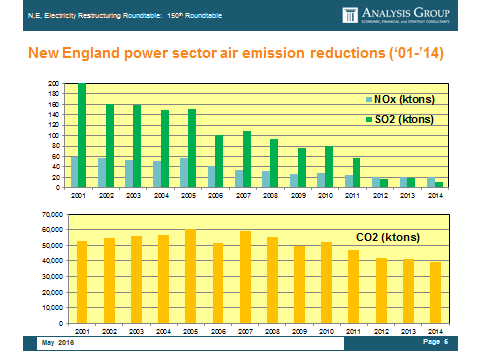Click the 2001 SO2 bar in the top chart
Screen dimensions: 480x360
[82, 135]
